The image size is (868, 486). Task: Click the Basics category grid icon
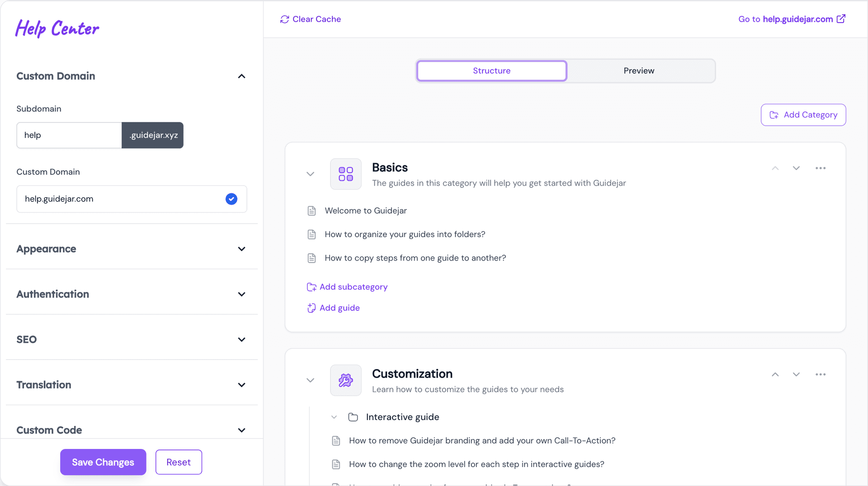click(346, 174)
